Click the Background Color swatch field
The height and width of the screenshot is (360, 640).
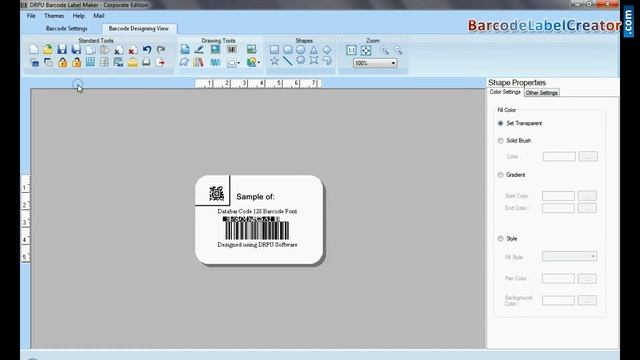pyautogui.click(x=558, y=300)
